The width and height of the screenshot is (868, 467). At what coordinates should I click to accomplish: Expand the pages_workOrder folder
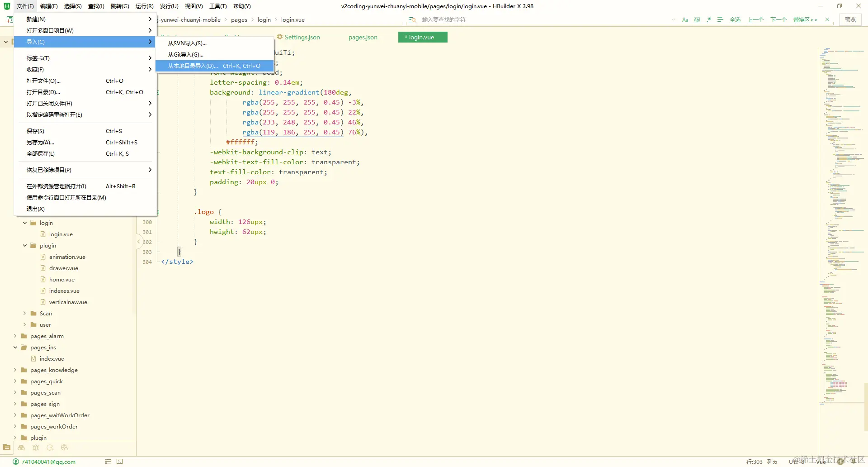pyautogui.click(x=15, y=427)
